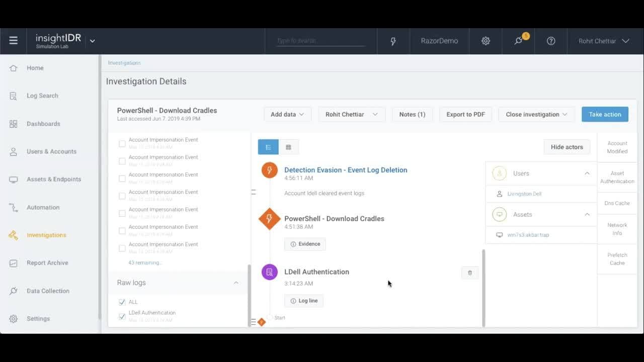Toggle the LDell Authentication raw log checkbox

122,316
